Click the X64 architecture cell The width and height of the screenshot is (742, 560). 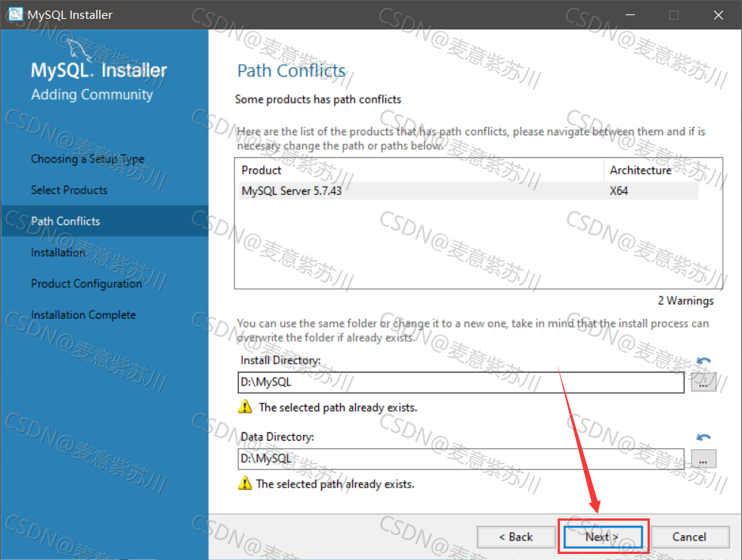point(619,190)
